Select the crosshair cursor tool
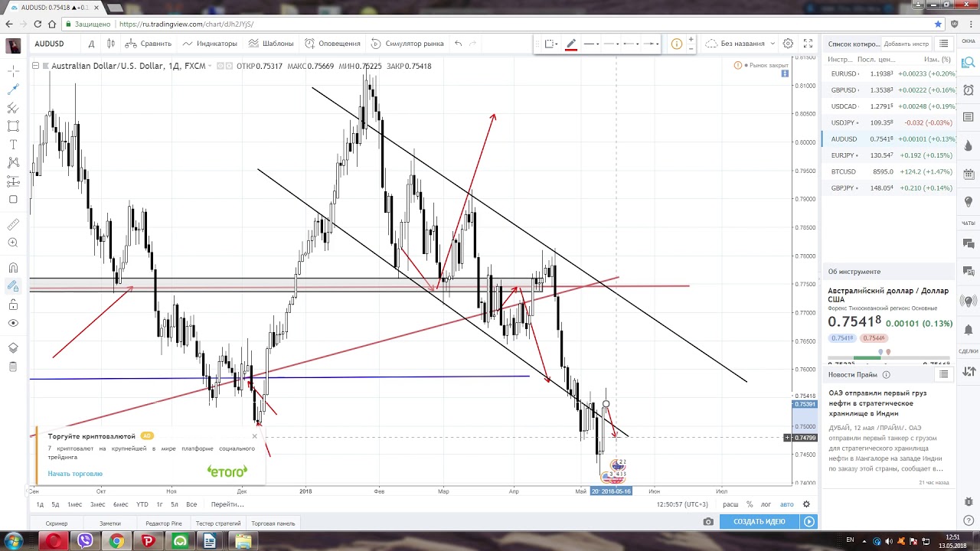The height and width of the screenshot is (551, 980). point(13,71)
